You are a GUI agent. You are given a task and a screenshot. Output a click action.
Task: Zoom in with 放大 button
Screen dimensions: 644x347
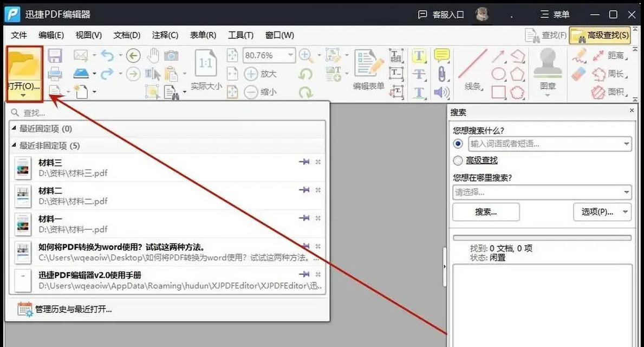pos(261,74)
